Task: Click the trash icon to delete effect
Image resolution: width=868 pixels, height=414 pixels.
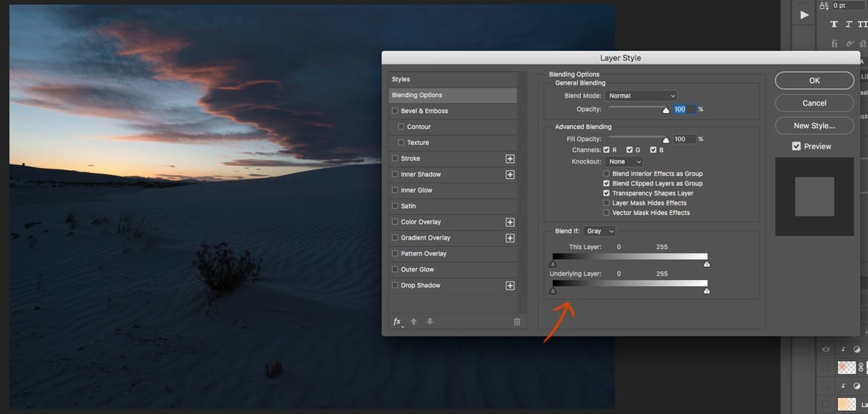Action: 516,322
